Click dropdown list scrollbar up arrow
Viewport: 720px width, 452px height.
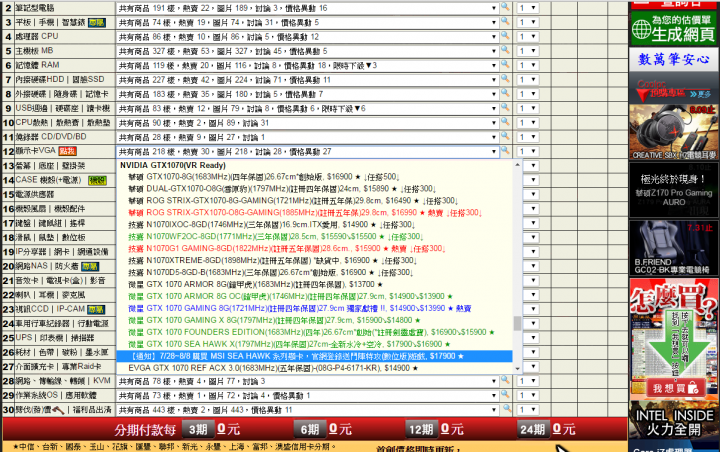pyautogui.click(x=518, y=164)
